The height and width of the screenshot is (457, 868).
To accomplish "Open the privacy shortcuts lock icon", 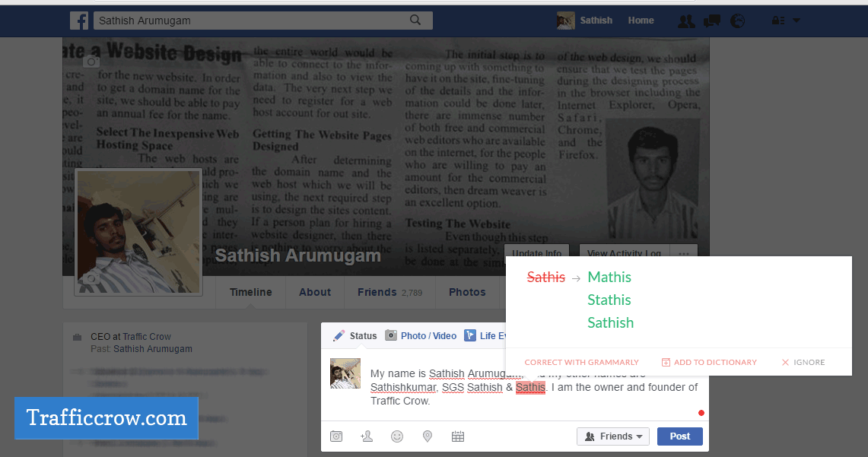I will [x=778, y=21].
